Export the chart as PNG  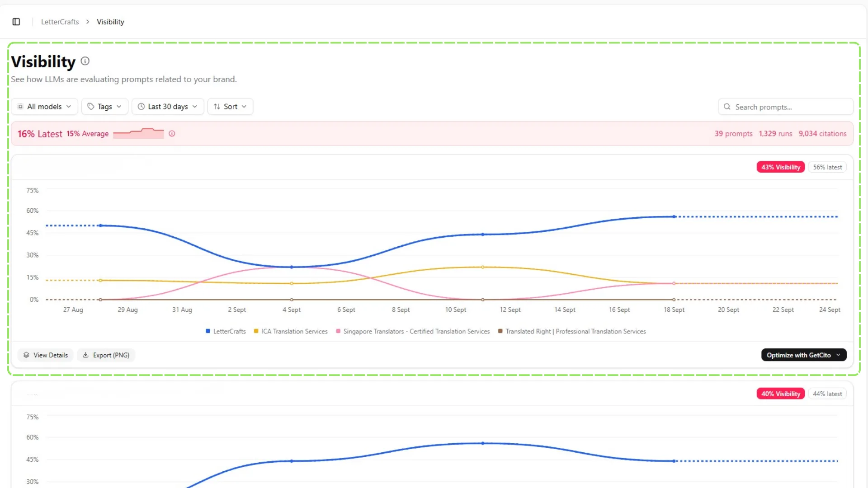pyautogui.click(x=106, y=355)
